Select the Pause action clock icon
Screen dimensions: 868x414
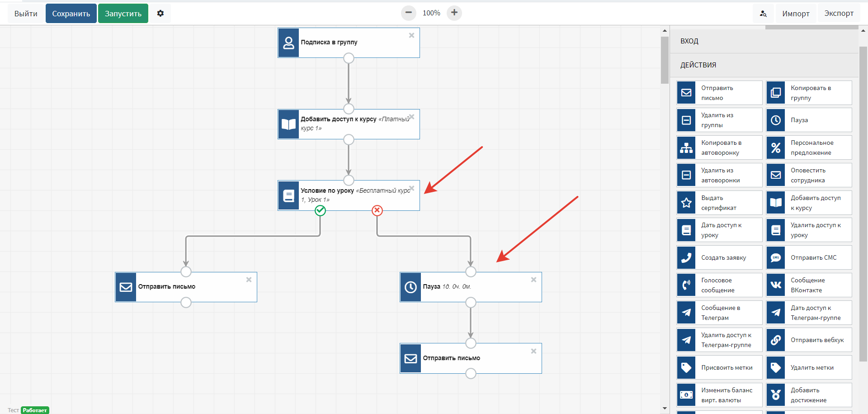[x=776, y=120]
